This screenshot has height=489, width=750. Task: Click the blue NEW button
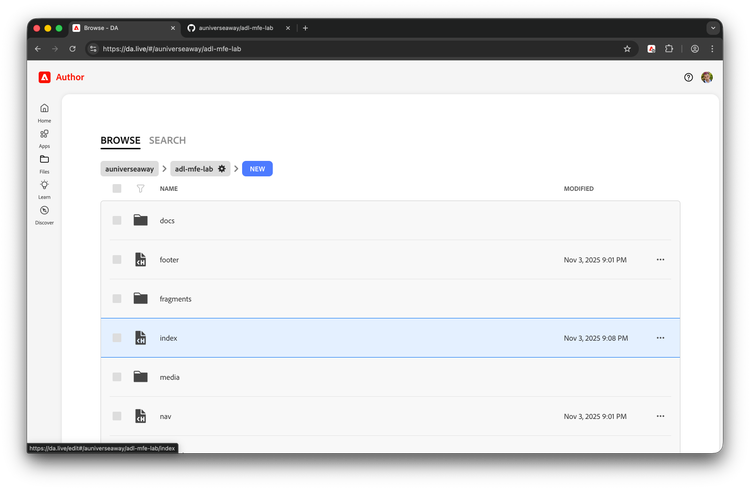point(257,169)
